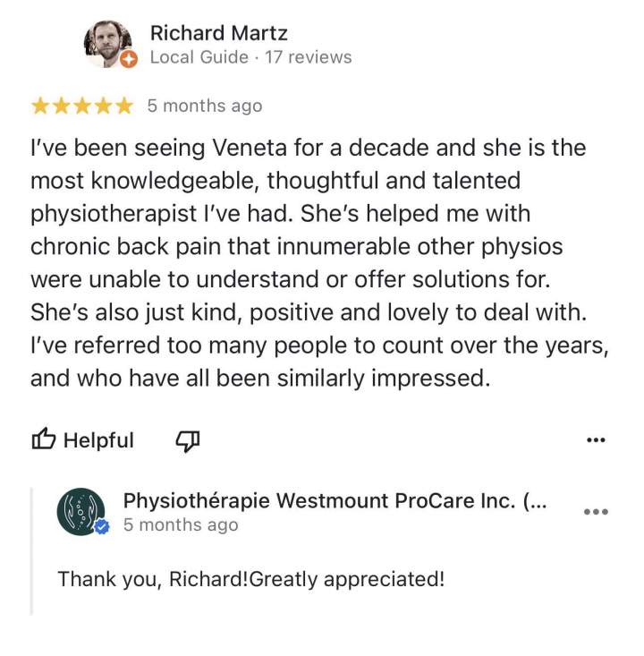Screen dimensions: 644x656
Task: Click the orange Local Guide badge
Action: pos(129,59)
